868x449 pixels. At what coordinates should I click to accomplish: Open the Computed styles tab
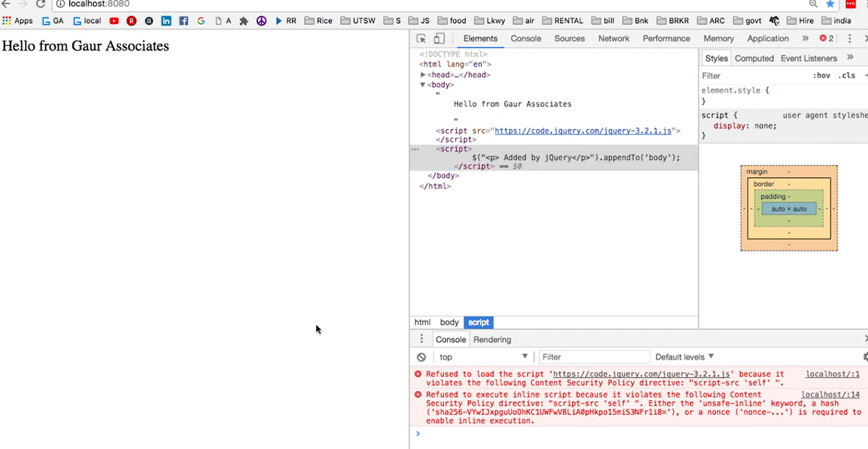click(x=754, y=58)
